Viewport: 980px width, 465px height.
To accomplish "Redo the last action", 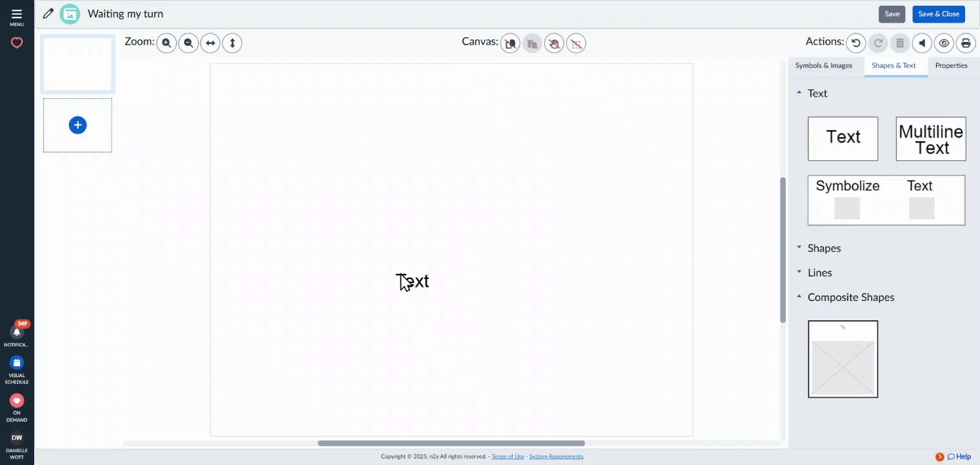I will [878, 43].
